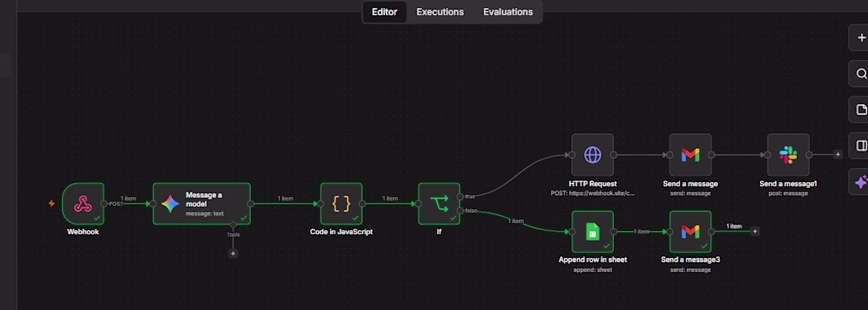
Task: Open Append row in sheet node
Action: (593, 231)
